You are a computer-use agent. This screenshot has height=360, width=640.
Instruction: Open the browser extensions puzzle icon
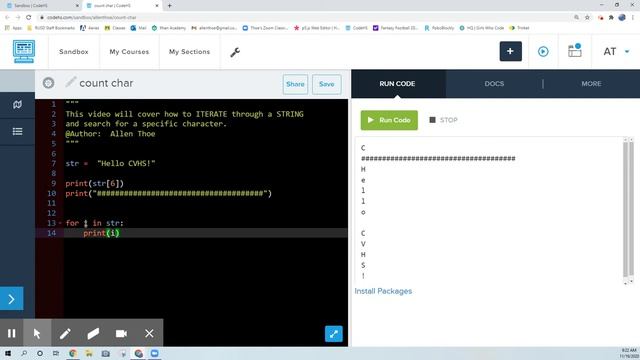611,17
